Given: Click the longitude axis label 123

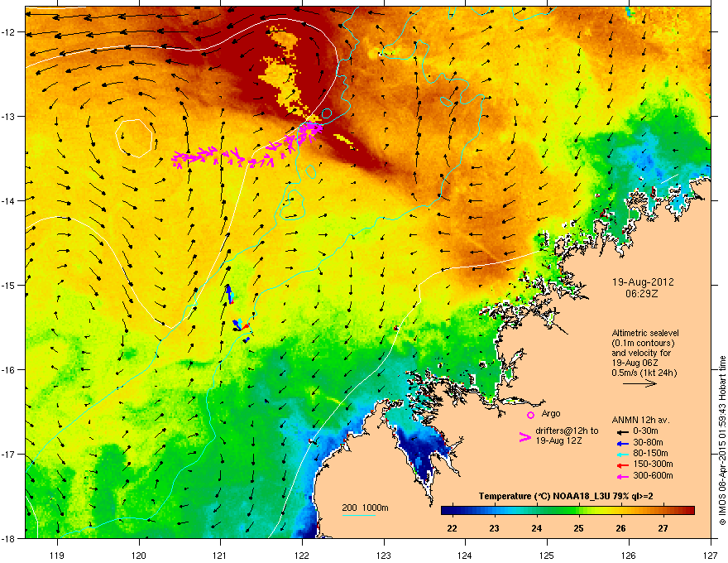Looking at the screenshot, I should (384, 555).
